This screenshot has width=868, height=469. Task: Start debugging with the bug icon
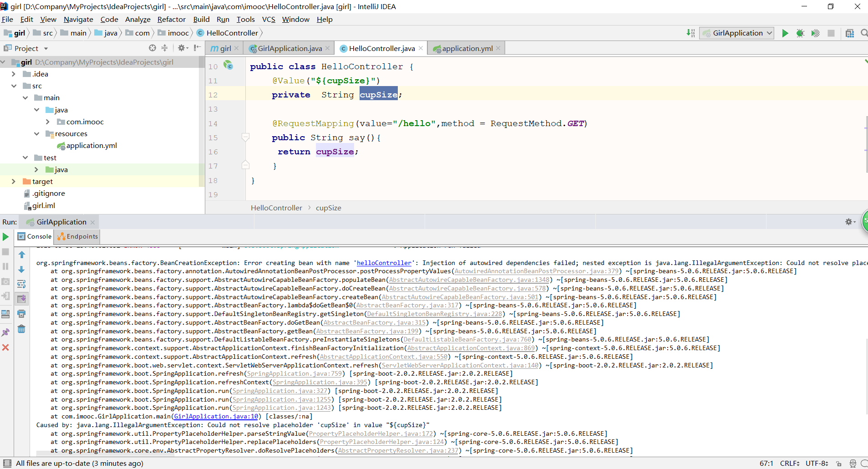[x=800, y=33]
